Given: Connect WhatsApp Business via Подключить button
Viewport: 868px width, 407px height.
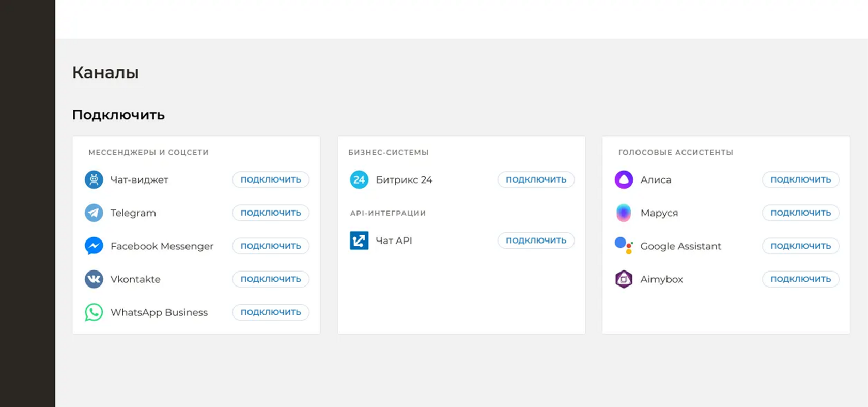Looking at the screenshot, I should click(271, 312).
